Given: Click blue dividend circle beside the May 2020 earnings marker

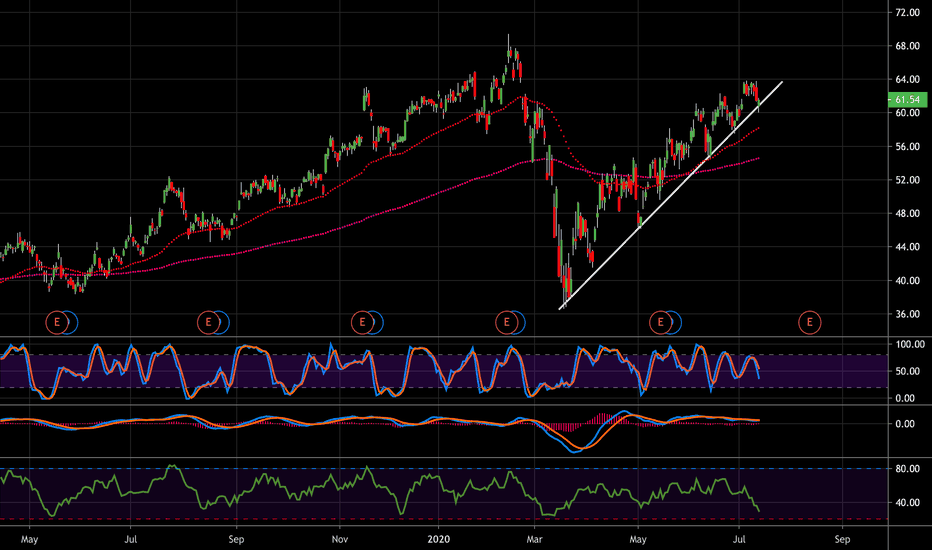Looking at the screenshot, I should [x=676, y=323].
